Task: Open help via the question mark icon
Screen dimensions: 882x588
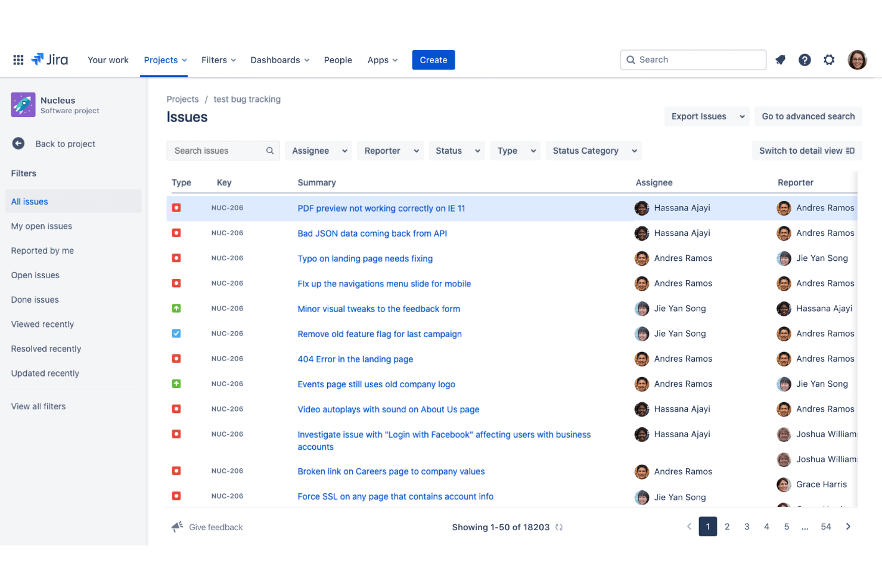Action: click(805, 60)
